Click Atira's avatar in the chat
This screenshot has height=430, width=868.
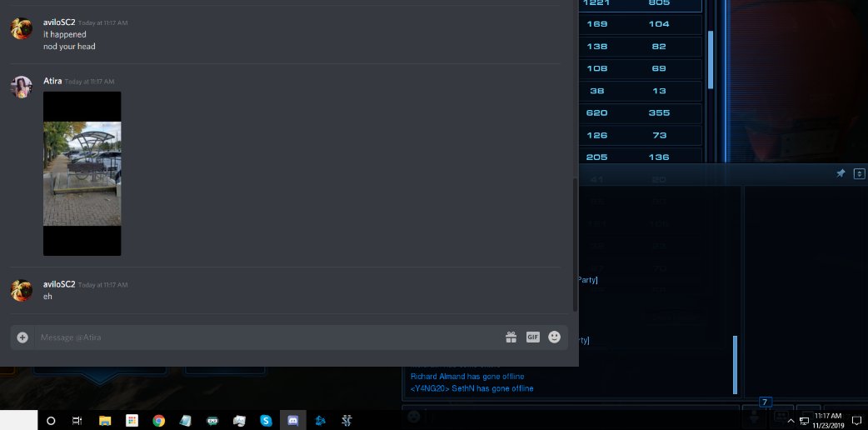(21, 87)
